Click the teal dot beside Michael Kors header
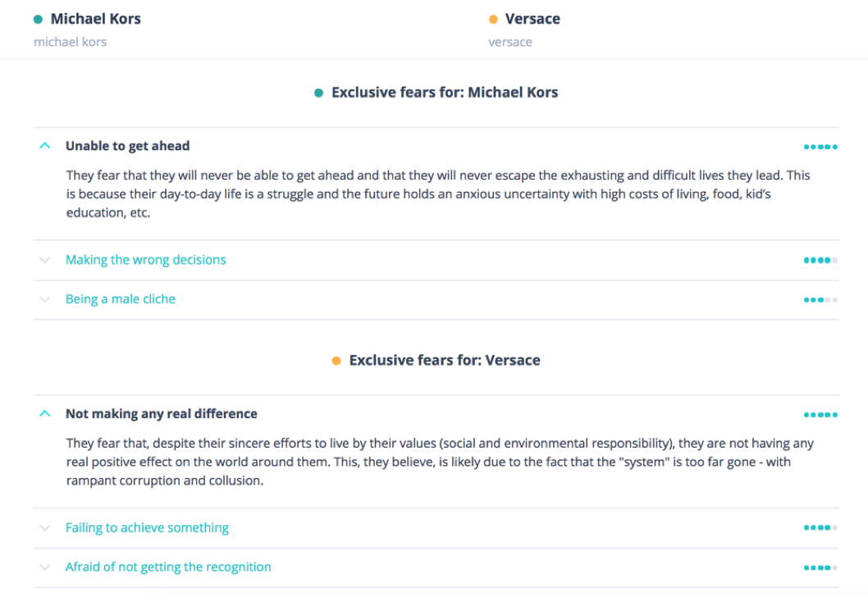 pyautogui.click(x=38, y=20)
